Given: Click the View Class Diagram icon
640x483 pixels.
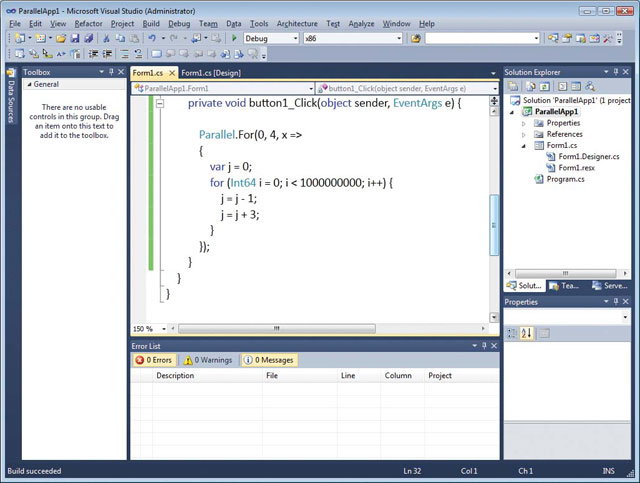Looking at the screenshot, I should 589,86.
